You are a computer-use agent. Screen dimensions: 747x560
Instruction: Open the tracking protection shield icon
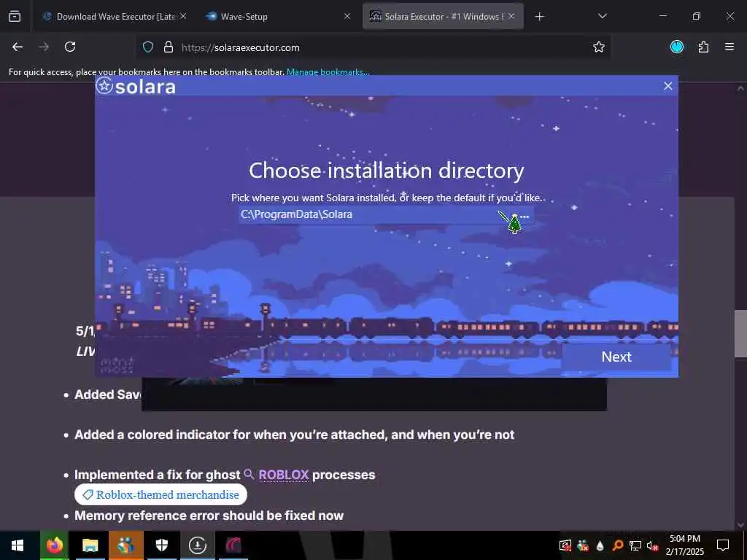(148, 47)
